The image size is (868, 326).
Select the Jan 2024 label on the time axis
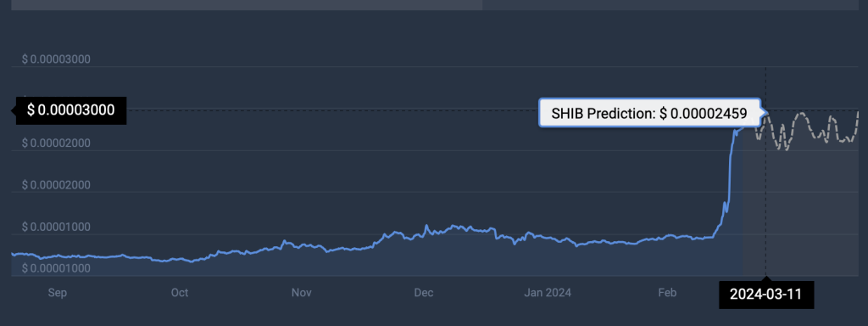547,293
